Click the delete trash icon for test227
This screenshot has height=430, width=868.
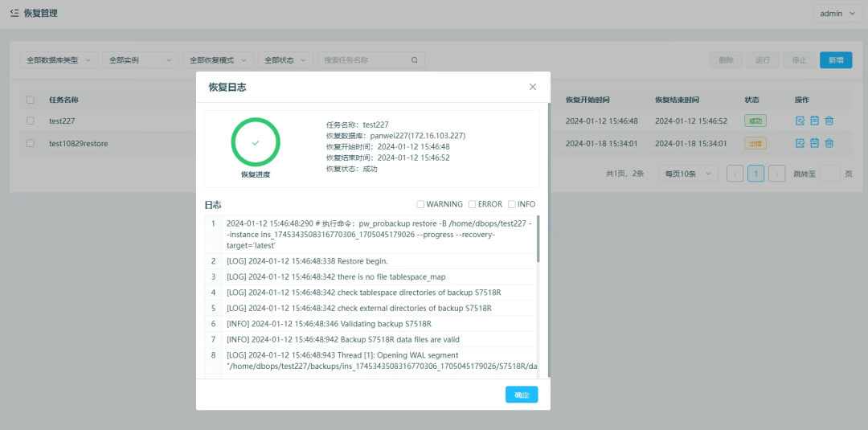pyautogui.click(x=829, y=121)
